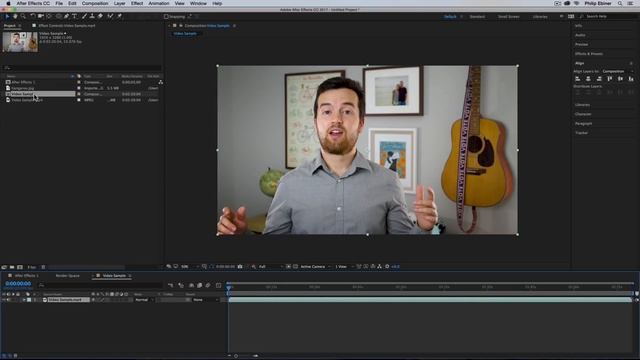The height and width of the screenshot is (360, 640).
Task: Select the Puppet Pin tool
Action: pos(119,16)
